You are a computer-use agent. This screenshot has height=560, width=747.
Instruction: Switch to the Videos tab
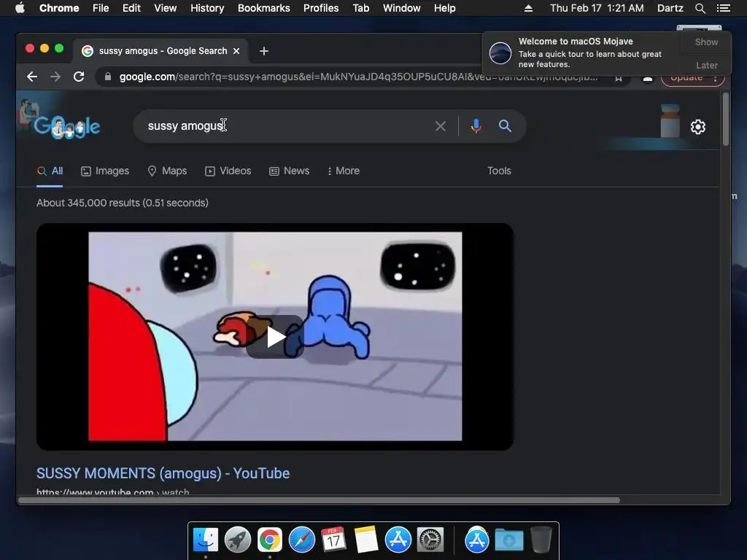pos(228,171)
